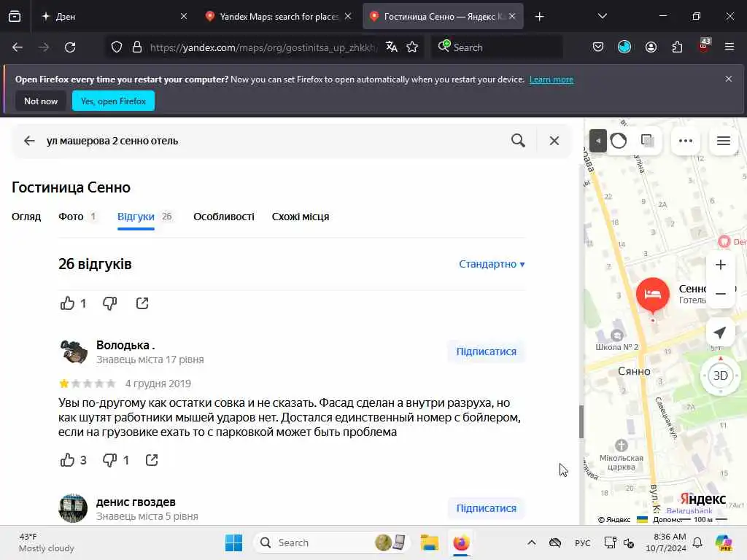
Task: Open the Схожі місця tab
Action: click(301, 217)
